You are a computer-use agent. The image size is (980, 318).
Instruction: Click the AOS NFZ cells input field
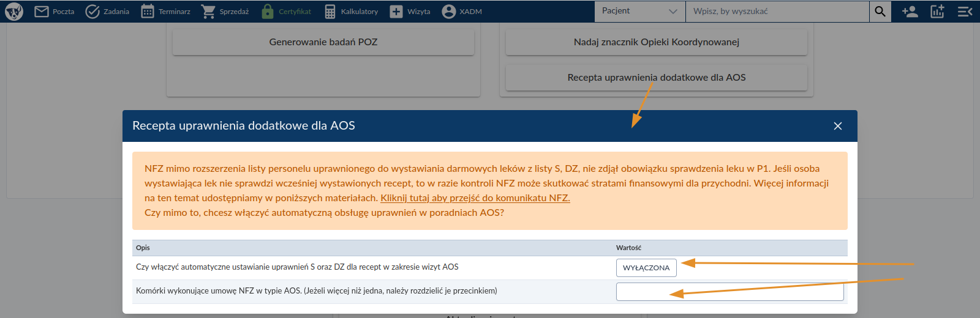coord(729,292)
